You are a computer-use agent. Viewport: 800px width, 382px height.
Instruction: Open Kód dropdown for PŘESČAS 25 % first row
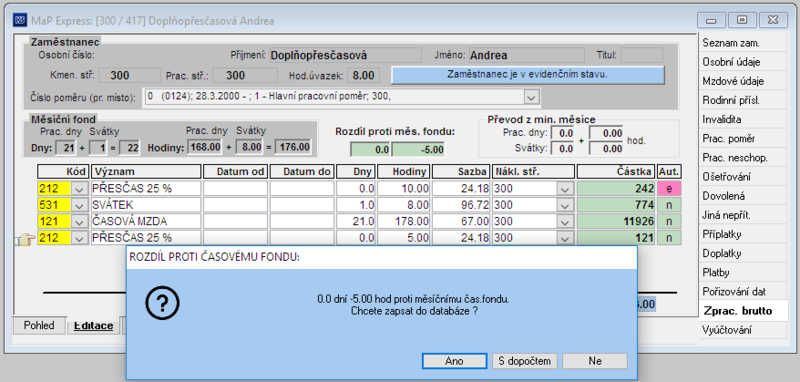pyautogui.click(x=79, y=189)
